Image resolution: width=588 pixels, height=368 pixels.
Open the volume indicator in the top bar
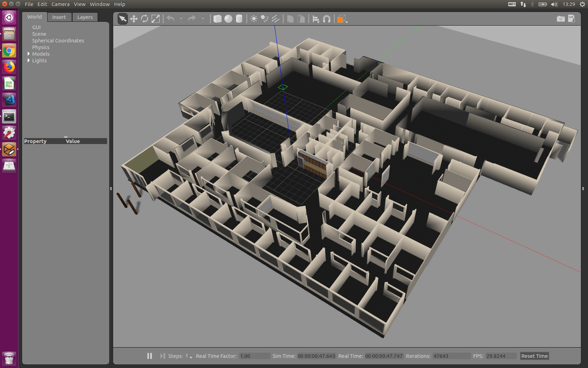pos(554,4)
